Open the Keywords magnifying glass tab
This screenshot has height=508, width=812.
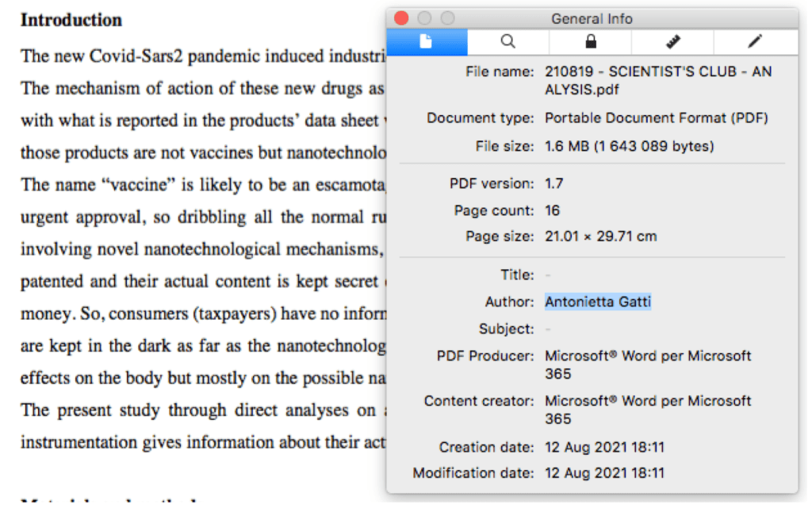point(508,42)
